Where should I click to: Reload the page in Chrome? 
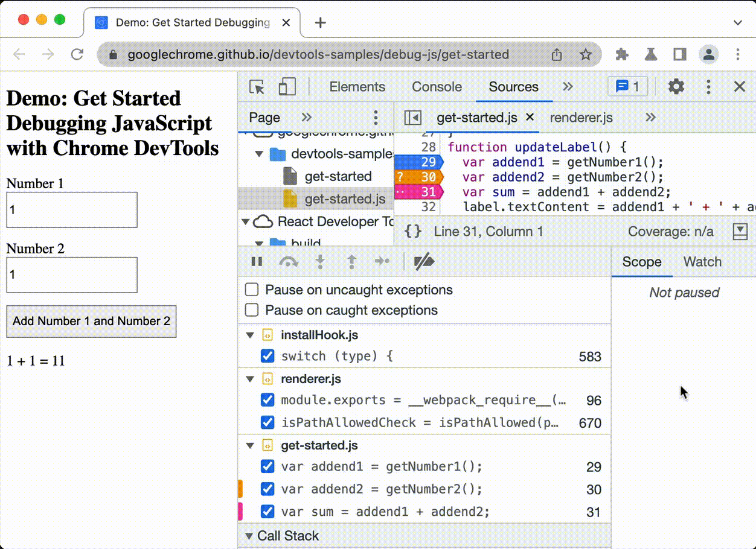pos(77,55)
